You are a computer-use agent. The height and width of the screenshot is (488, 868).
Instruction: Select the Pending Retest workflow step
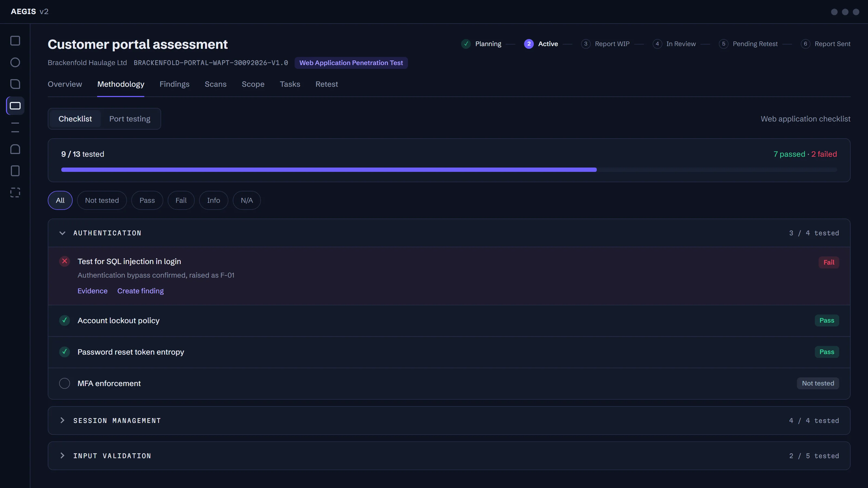[748, 44]
